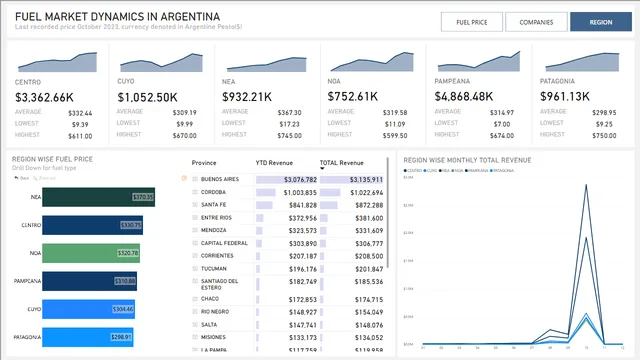Click the PAMPEANA legend item in revenue chart

(x=477, y=171)
